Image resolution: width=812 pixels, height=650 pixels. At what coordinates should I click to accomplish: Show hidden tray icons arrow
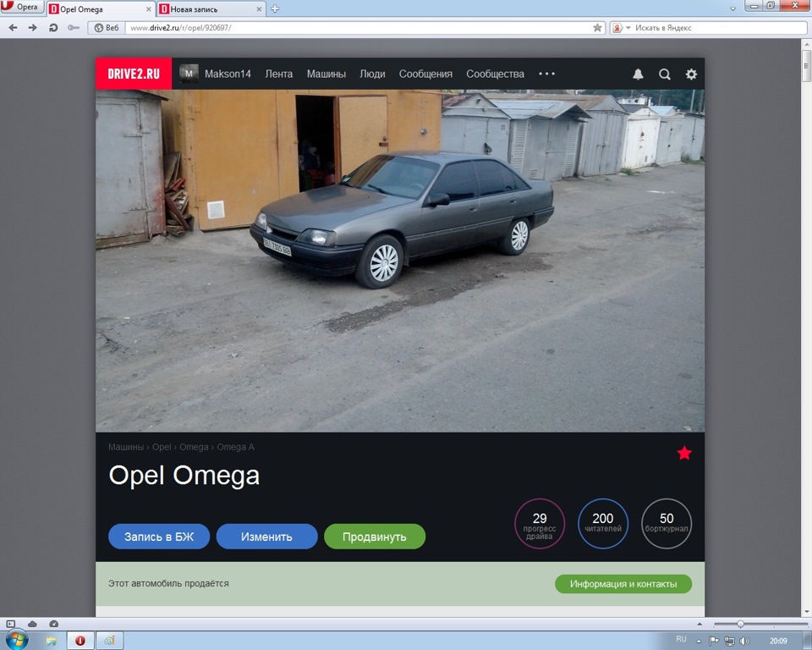[699, 642]
